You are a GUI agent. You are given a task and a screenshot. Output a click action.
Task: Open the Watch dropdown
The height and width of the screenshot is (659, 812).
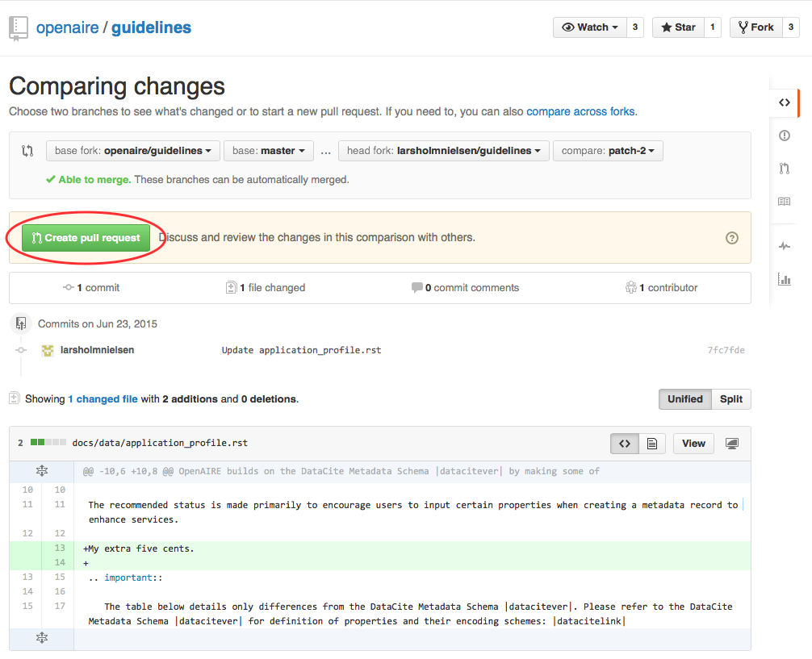click(590, 27)
